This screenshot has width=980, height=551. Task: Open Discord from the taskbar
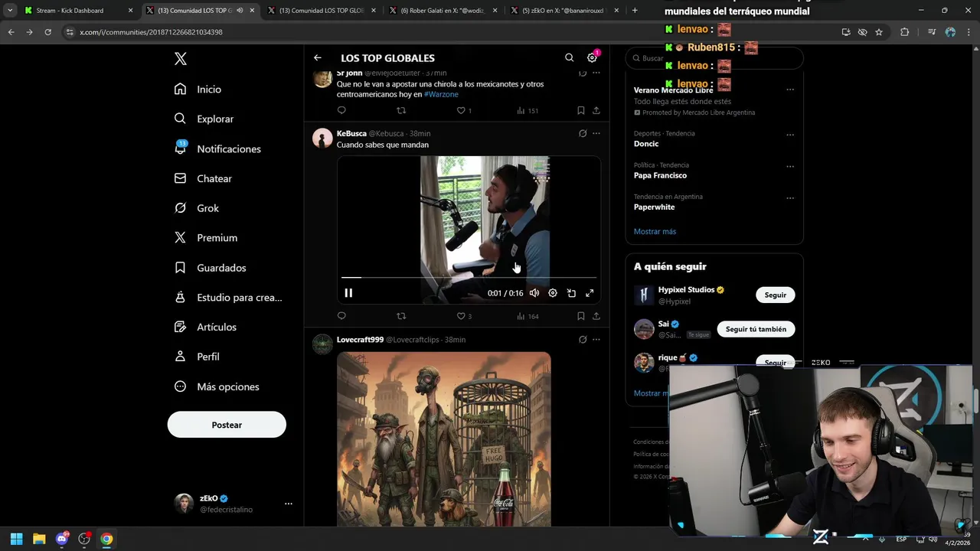click(x=62, y=539)
